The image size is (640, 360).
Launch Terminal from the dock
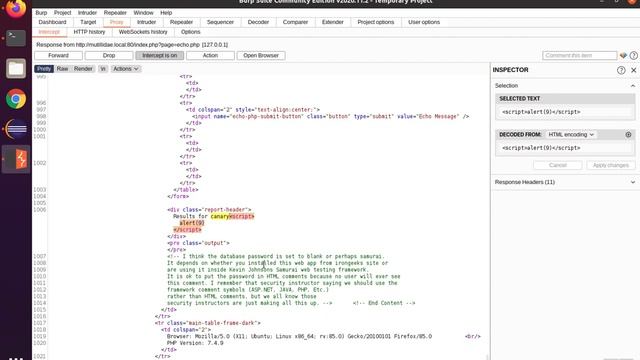coord(16,38)
